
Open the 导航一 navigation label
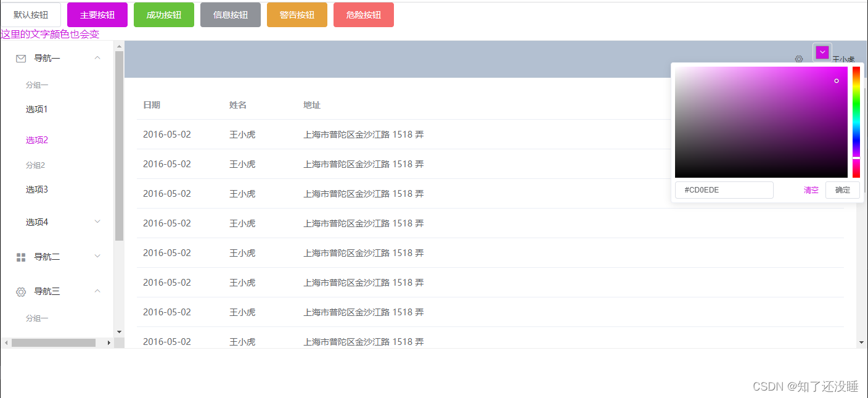(x=47, y=58)
